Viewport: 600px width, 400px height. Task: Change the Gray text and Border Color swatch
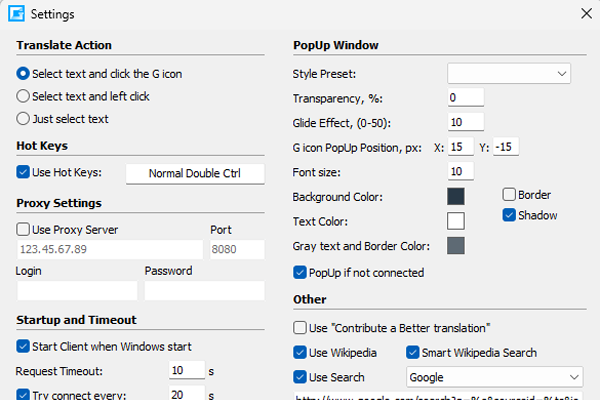(456, 246)
